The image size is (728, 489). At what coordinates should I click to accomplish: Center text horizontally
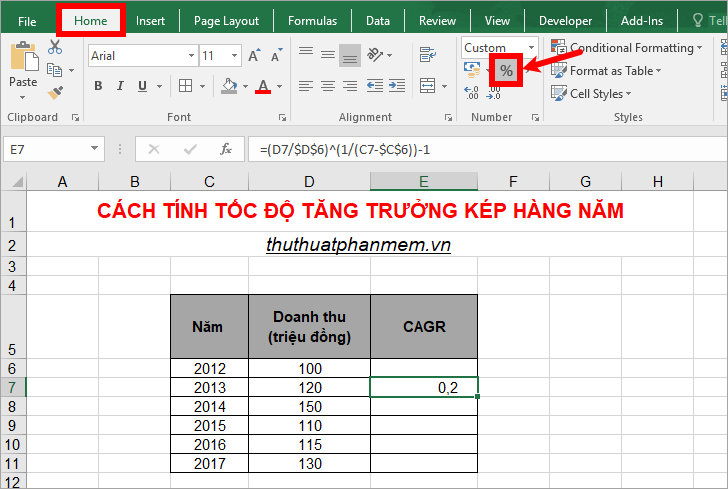(328, 86)
